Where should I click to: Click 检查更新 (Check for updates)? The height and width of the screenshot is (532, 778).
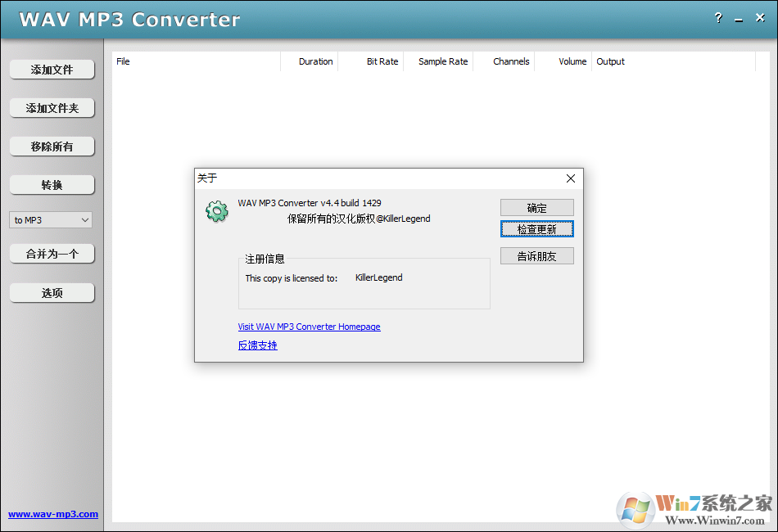[537, 229]
